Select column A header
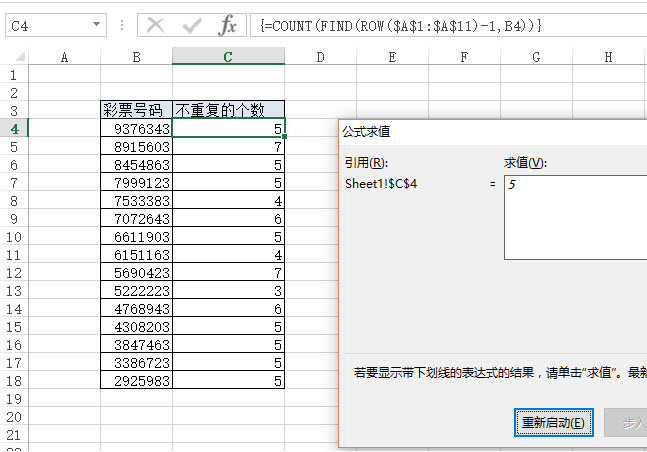This screenshot has width=647, height=452. coord(64,57)
